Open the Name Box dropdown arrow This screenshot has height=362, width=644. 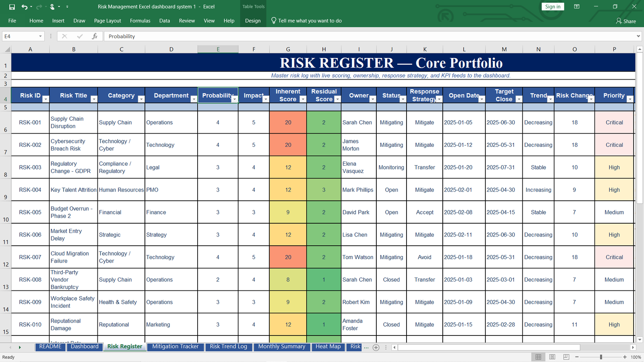[x=40, y=36]
